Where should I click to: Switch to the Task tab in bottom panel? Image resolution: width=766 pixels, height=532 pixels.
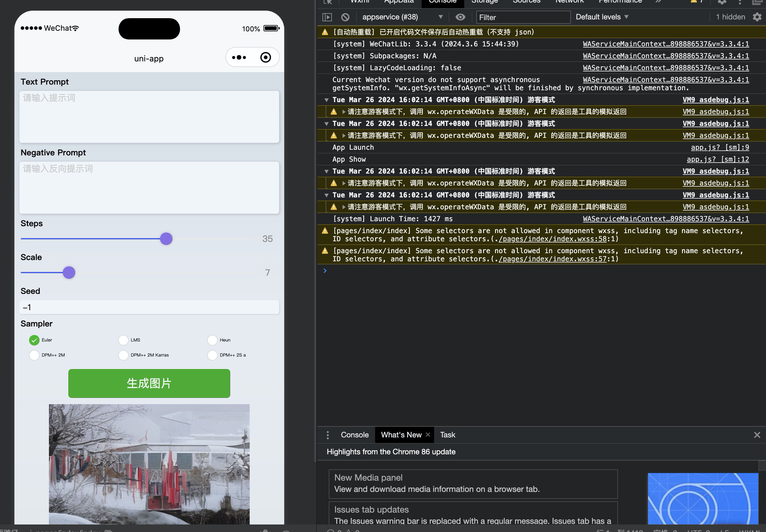[448, 434]
